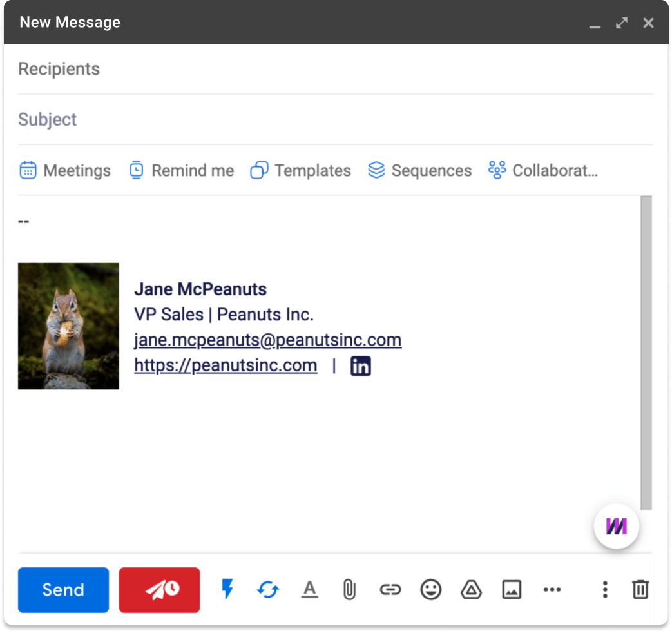Click the lightning bolt quick-action icon
This screenshot has width=672, height=633.
[227, 589]
